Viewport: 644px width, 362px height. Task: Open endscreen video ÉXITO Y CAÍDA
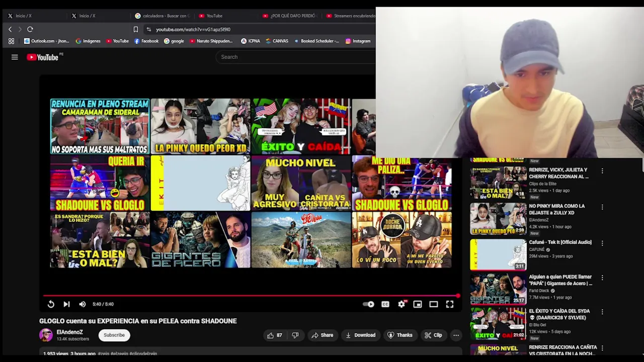point(301,126)
